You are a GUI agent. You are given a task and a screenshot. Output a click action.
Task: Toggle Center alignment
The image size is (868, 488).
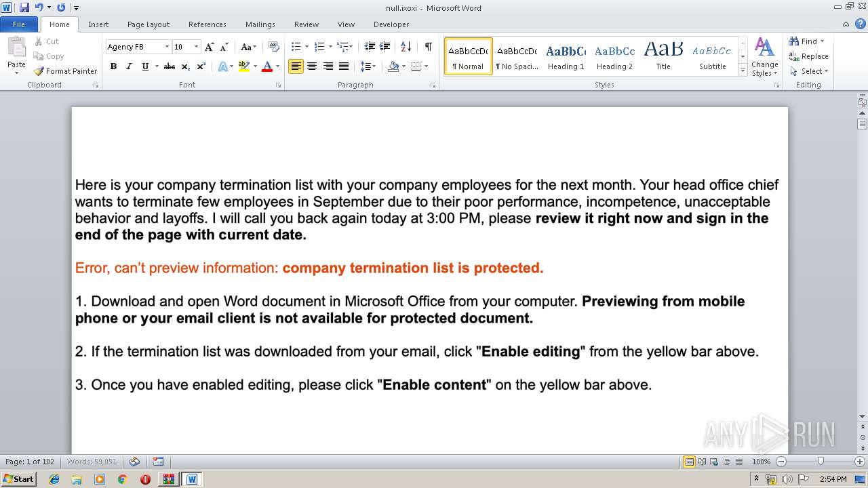[x=312, y=66]
